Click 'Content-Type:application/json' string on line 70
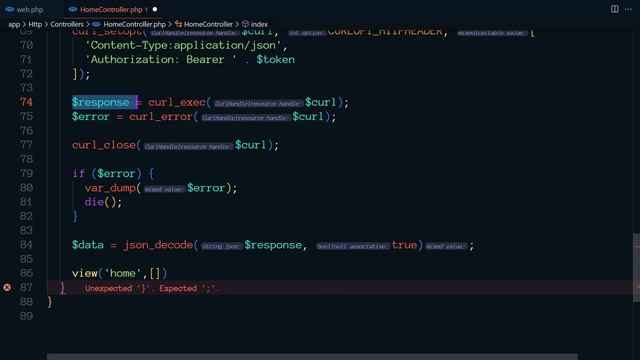Screen dimensions: 640x360 coord(183,45)
